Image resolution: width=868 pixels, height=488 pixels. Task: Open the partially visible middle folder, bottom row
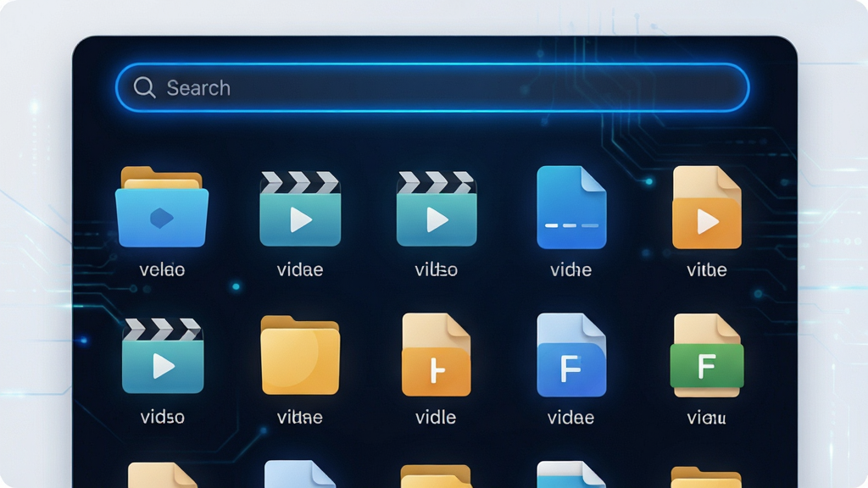(436, 476)
